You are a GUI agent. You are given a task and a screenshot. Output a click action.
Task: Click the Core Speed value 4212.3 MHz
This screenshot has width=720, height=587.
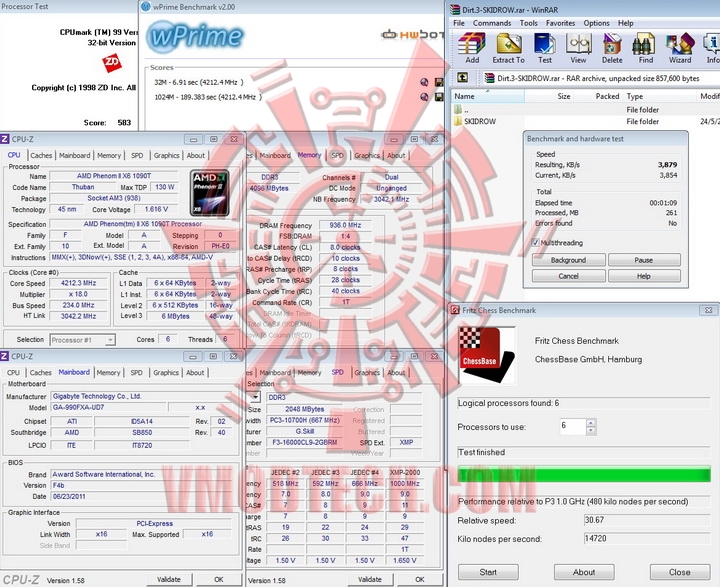[x=79, y=283]
